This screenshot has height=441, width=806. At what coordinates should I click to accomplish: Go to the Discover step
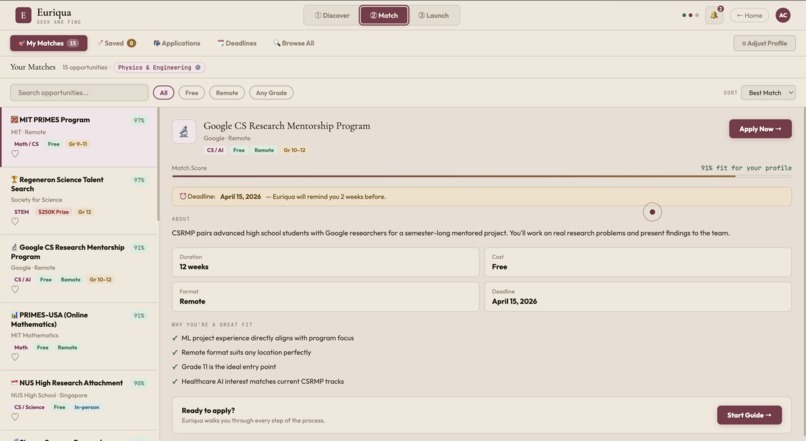point(332,15)
